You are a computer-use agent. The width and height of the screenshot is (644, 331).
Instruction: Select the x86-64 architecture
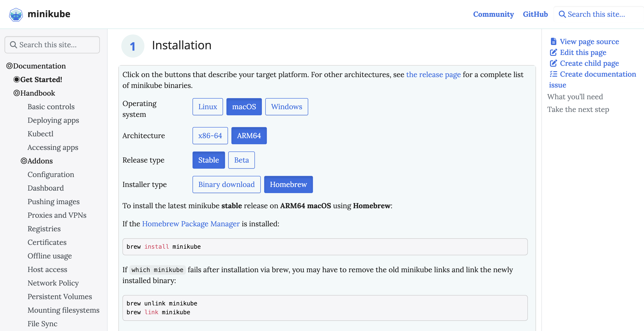[210, 136]
